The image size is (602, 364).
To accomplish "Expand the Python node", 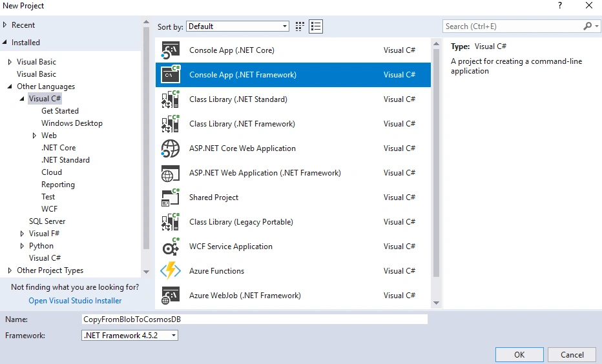I will (x=22, y=246).
